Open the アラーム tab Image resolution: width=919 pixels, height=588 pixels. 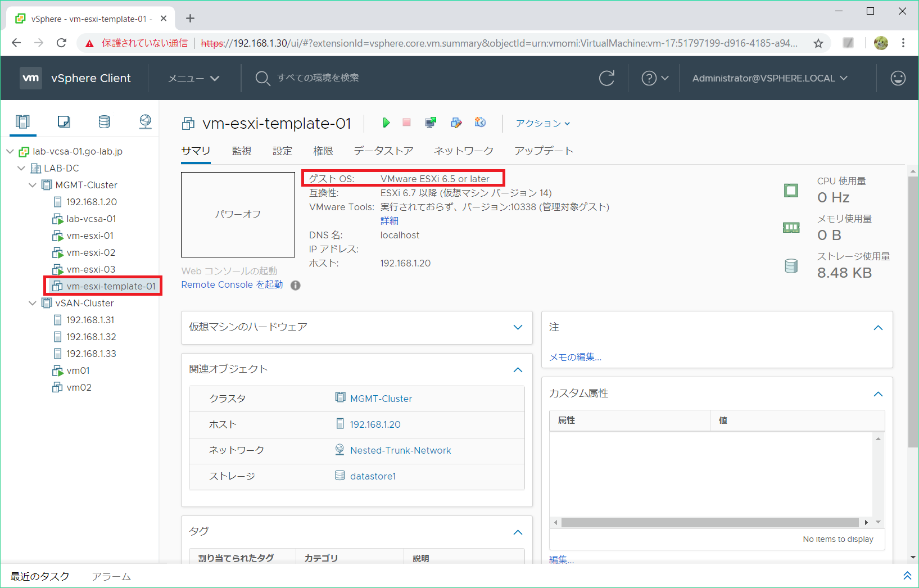(x=111, y=576)
